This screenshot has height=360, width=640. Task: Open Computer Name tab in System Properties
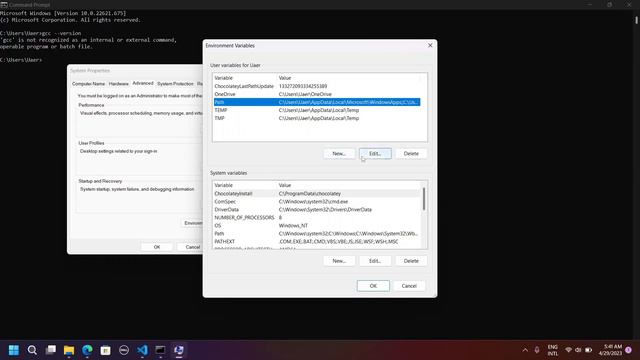click(89, 84)
